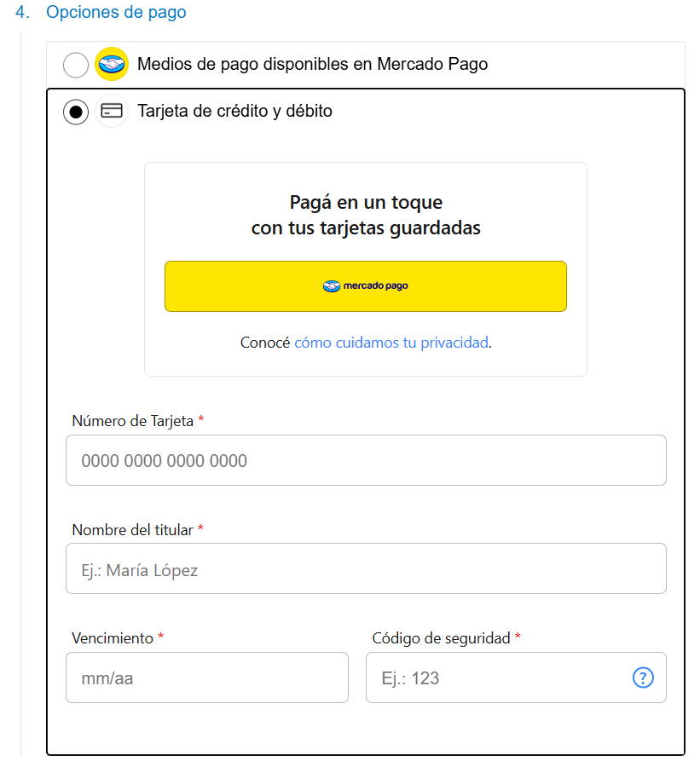Click the 'Código de seguridad' field label

(441, 638)
